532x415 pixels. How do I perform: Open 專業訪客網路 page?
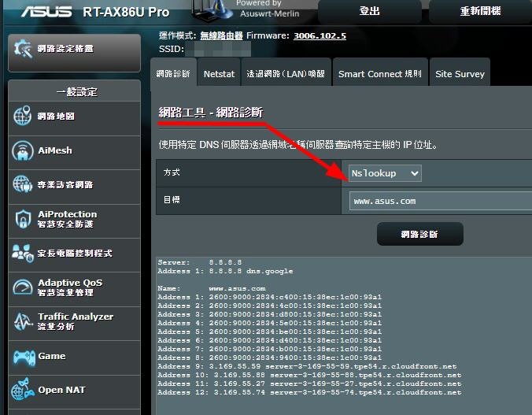pos(74,187)
